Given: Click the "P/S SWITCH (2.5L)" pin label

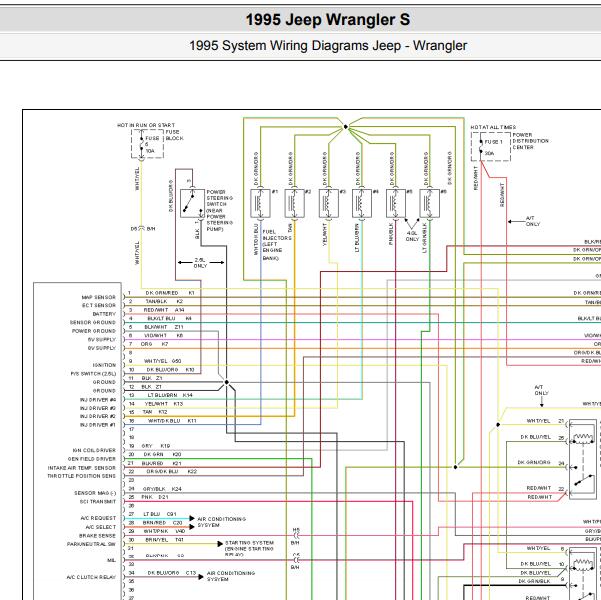Looking at the screenshot, I should 93,373.
